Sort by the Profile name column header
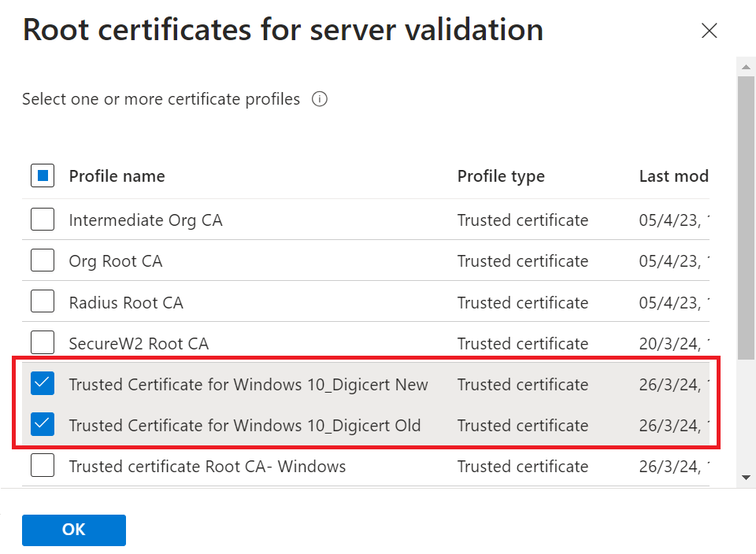The height and width of the screenshot is (554, 756). (117, 176)
